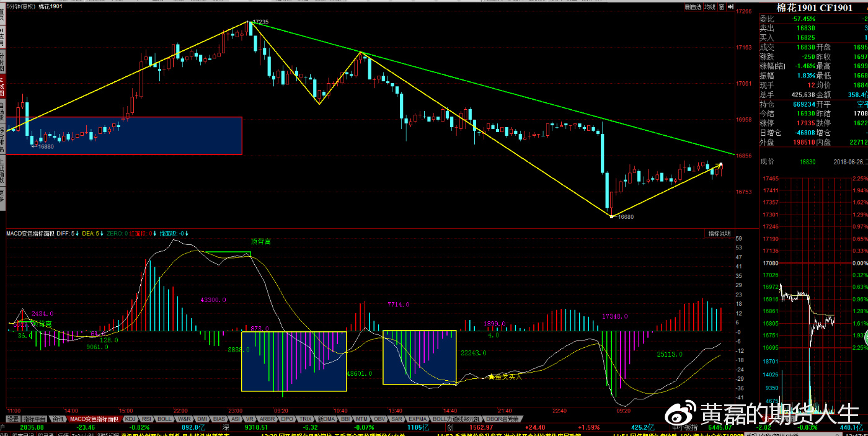Click the 窗 window button
Screen dimensions: 868x436
click(721, 7)
